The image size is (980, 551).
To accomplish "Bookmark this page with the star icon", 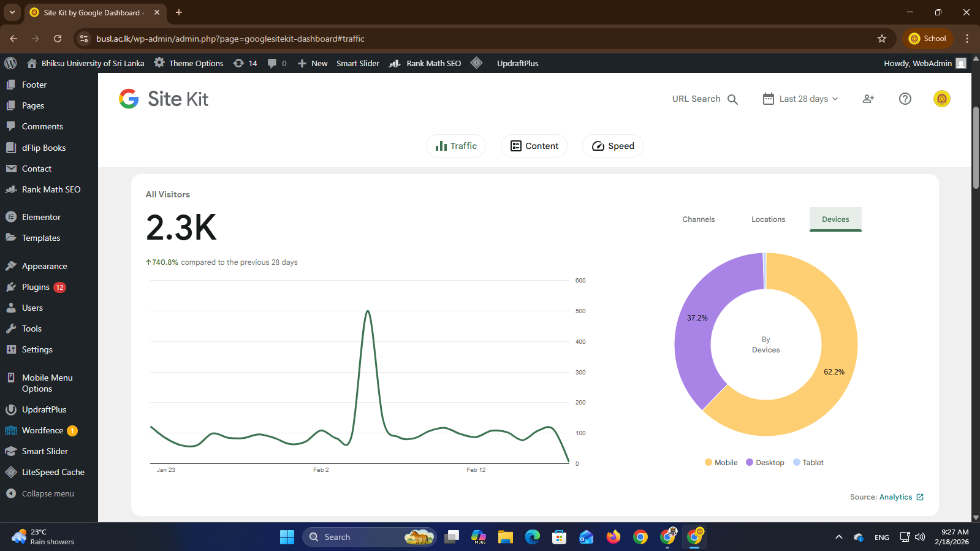I will (881, 39).
